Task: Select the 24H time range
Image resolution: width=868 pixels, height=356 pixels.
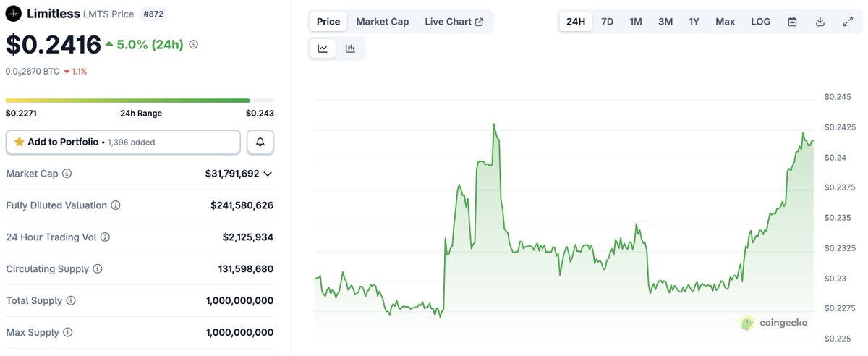Action: coord(576,22)
